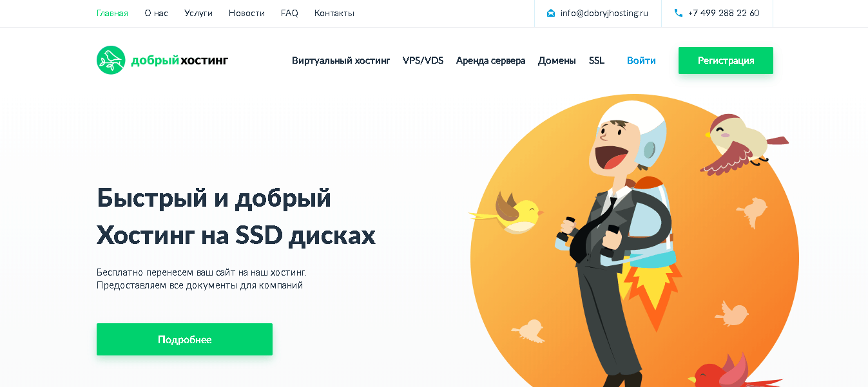868x387 pixels.
Task: Select Виртуальный хостинг in main navigation
Action: (341, 61)
